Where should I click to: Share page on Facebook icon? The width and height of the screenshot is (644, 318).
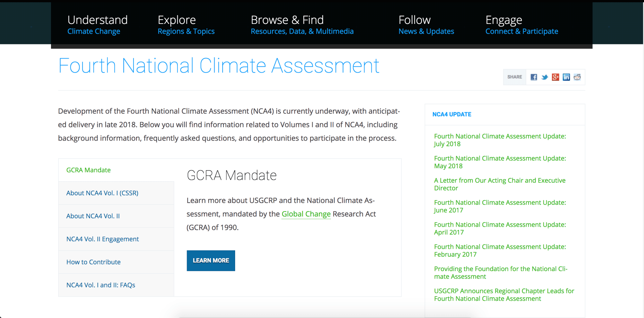[x=534, y=77]
